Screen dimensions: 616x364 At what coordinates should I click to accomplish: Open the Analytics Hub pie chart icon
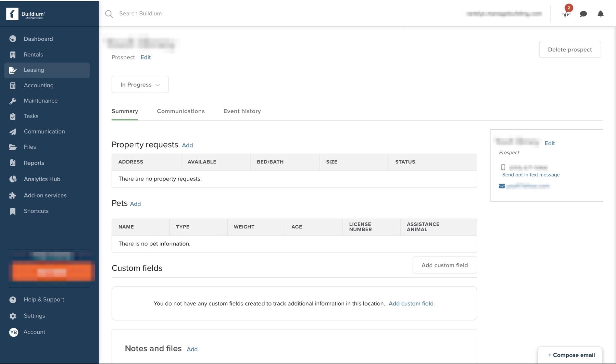pyautogui.click(x=13, y=179)
